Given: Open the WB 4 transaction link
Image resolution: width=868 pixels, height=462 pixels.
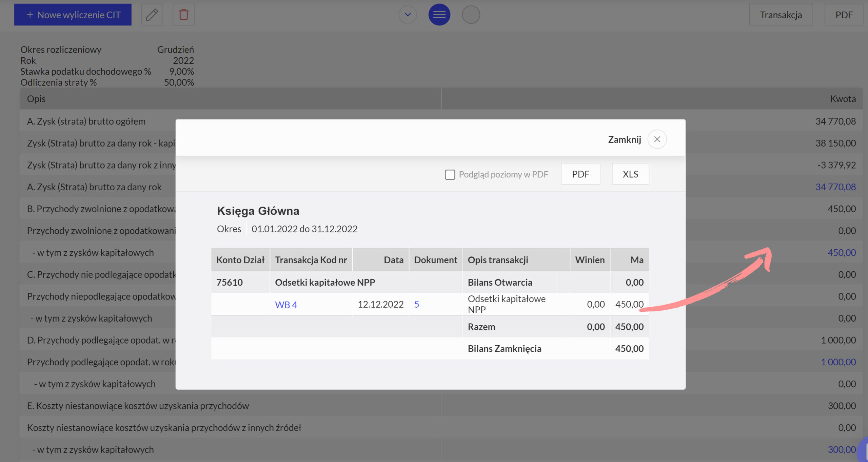Looking at the screenshot, I should coord(286,304).
